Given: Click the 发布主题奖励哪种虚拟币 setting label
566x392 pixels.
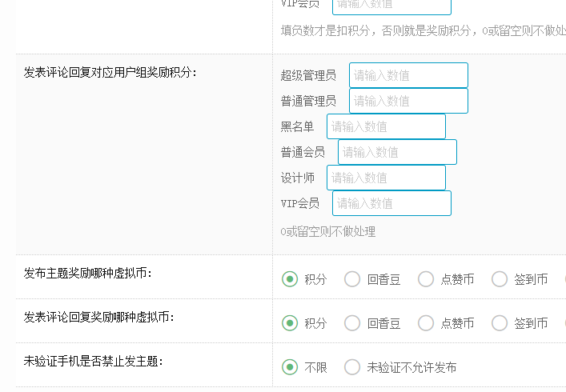Looking at the screenshot, I should tap(88, 274).
